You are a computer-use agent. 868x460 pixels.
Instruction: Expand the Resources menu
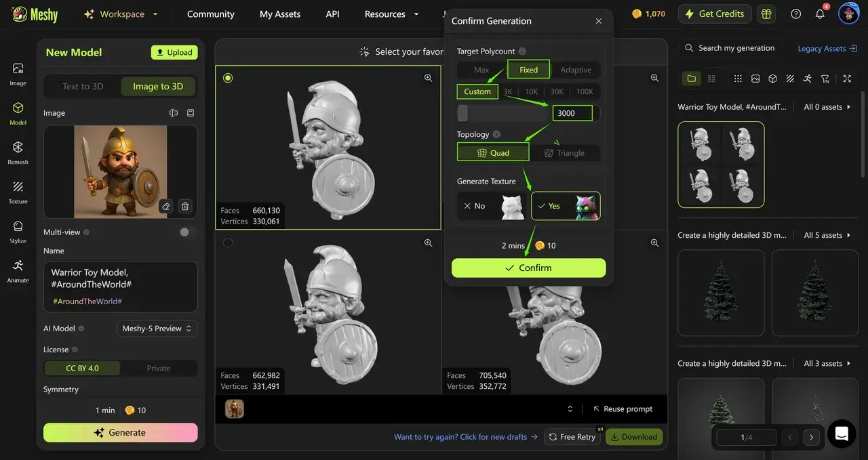click(x=391, y=14)
